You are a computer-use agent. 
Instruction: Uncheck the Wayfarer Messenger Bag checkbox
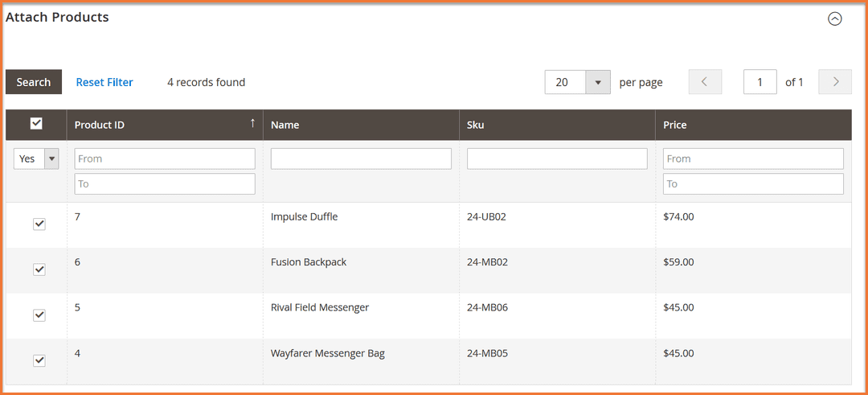click(39, 360)
